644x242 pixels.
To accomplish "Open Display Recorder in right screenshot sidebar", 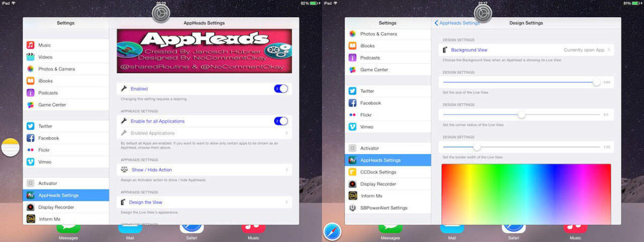I will pos(387,184).
